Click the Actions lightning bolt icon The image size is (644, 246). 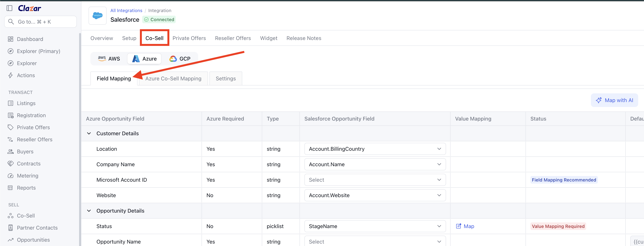(x=11, y=75)
